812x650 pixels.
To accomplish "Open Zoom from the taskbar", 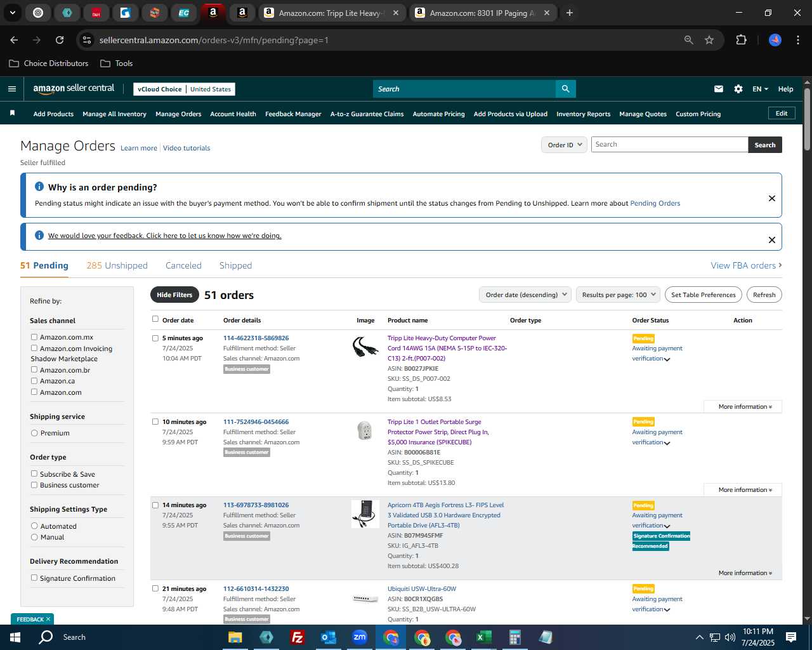I will pos(360,637).
